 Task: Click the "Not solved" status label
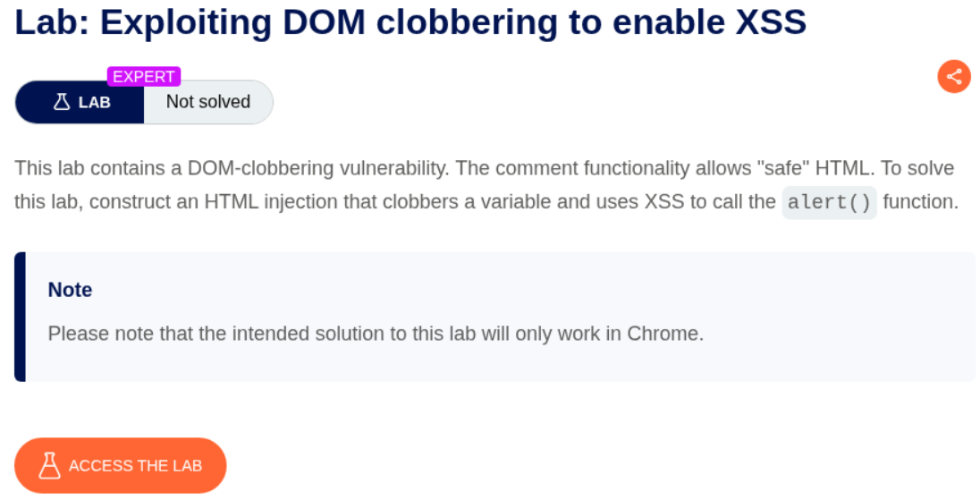point(208,102)
